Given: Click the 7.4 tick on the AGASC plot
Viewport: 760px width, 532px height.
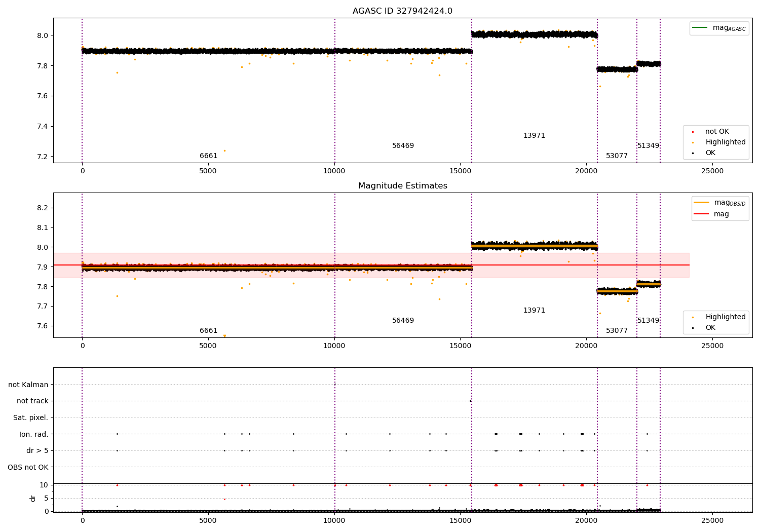Looking at the screenshot, I should (x=43, y=126).
